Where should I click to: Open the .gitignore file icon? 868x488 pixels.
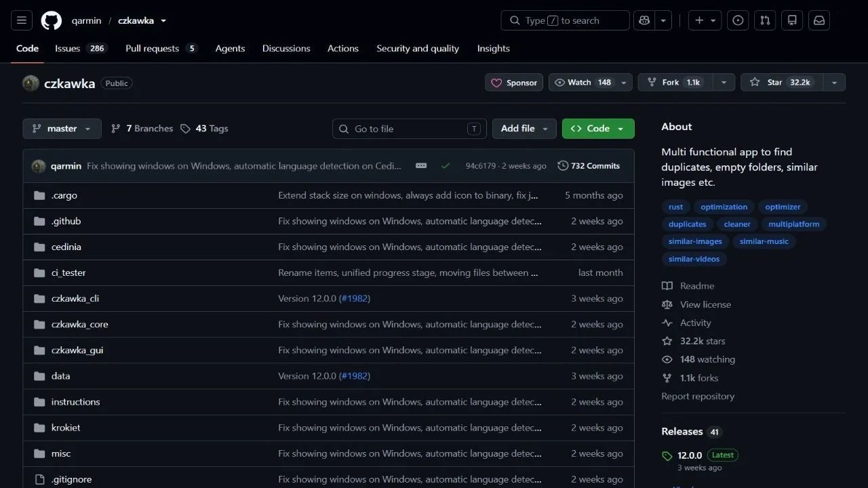pyautogui.click(x=39, y=479)
